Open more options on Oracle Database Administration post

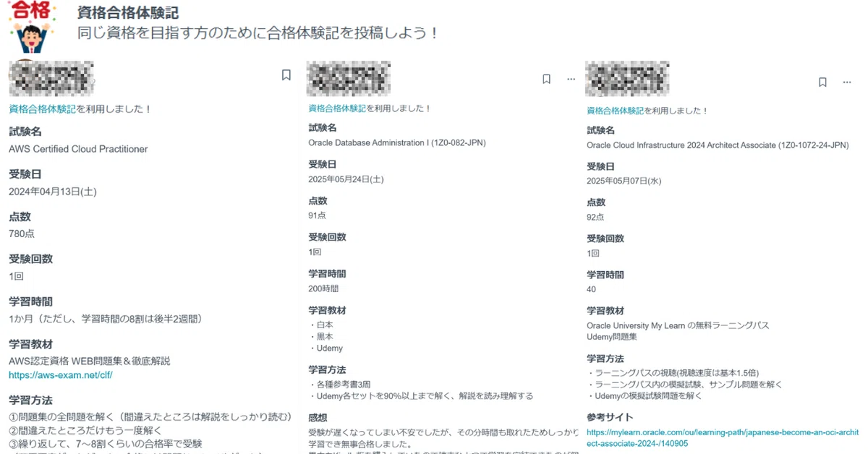(x=571, y=79)
